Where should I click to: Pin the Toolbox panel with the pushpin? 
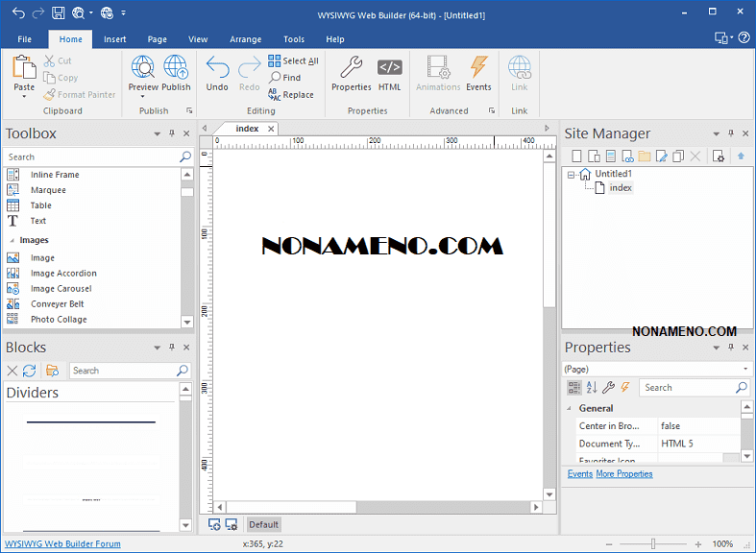coord(172,133)
